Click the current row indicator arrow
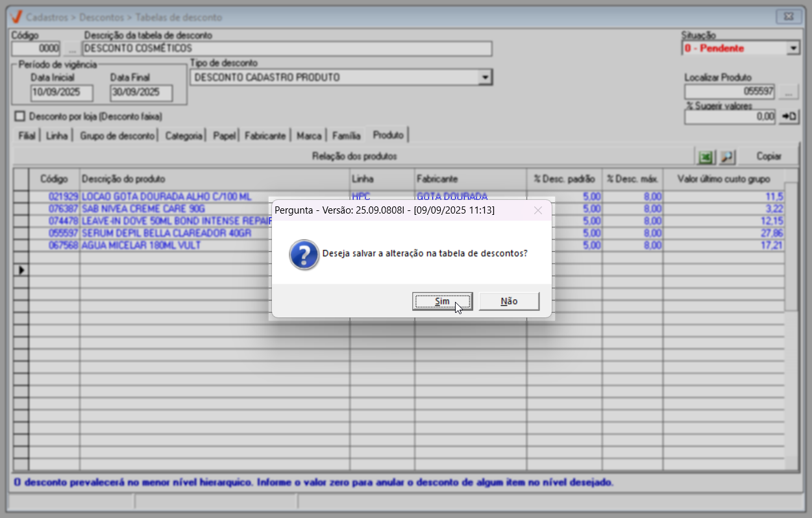Image resolution: width=812 pixels, height=518 pixels. (21, 269)
